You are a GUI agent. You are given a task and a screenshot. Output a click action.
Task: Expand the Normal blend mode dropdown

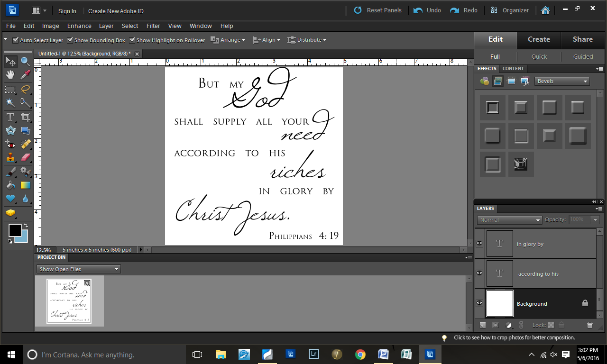[509, 220]
